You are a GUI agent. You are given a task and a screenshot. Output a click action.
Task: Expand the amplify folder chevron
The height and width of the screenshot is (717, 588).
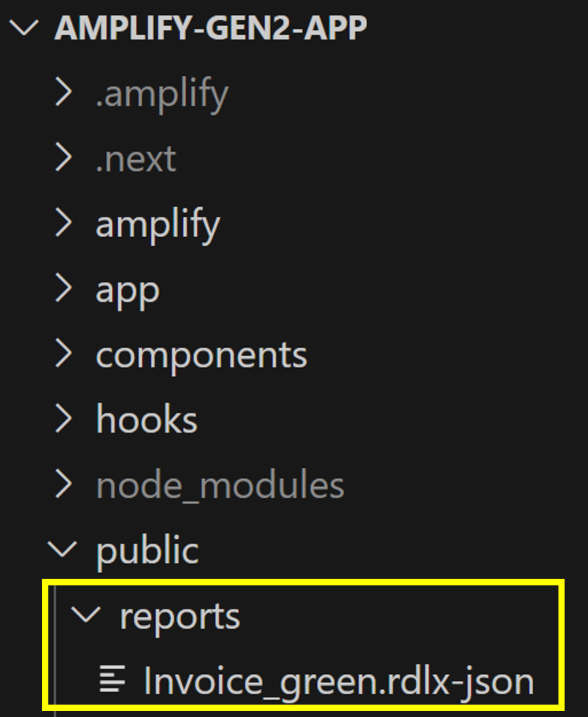point(63,223)
